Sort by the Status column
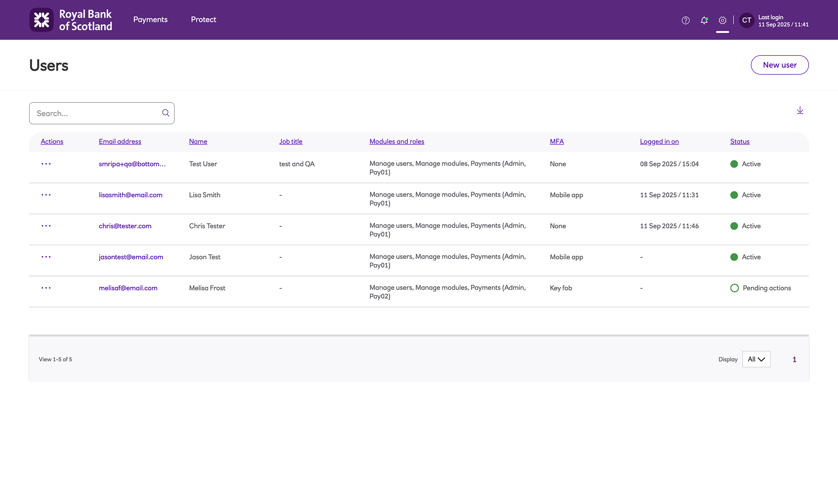The image size is (838, 504). 740,142
